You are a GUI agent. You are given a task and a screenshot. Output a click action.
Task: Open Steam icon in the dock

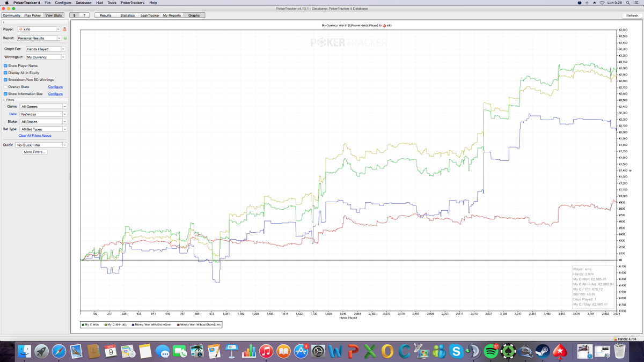click(x=543, y=351)
